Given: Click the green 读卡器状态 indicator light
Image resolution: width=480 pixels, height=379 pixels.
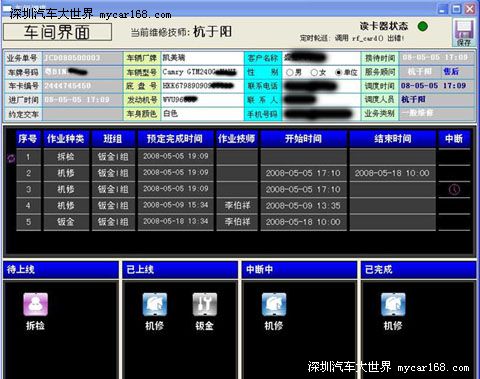Looking at the screenshot, I should [423, 26].
